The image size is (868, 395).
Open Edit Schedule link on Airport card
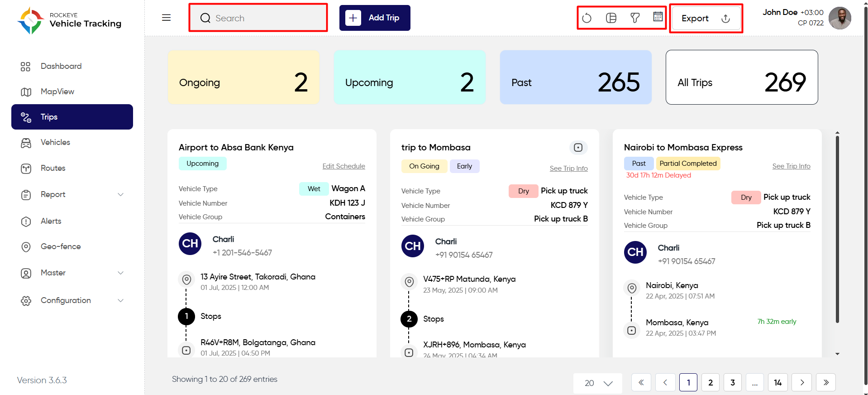click(343, 166)
